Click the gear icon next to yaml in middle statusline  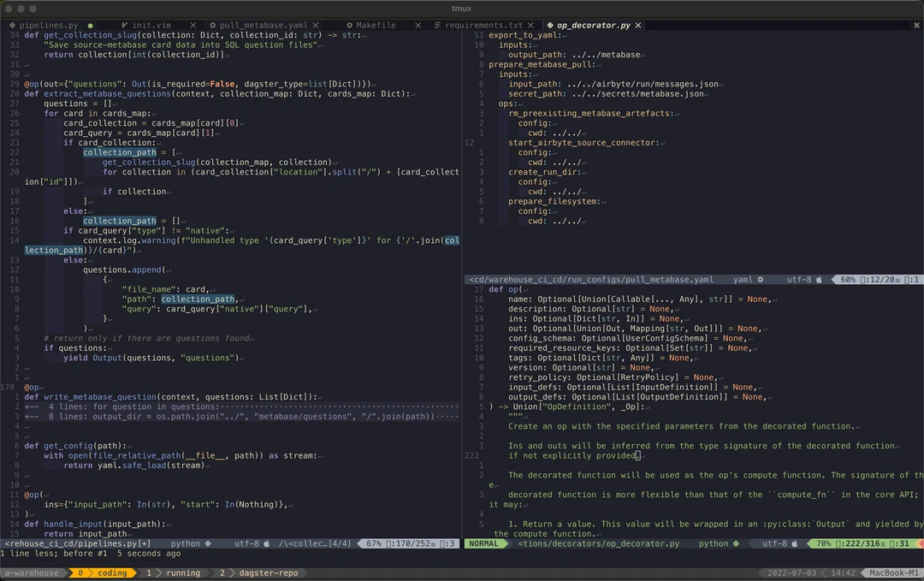[x=760, y=279]
